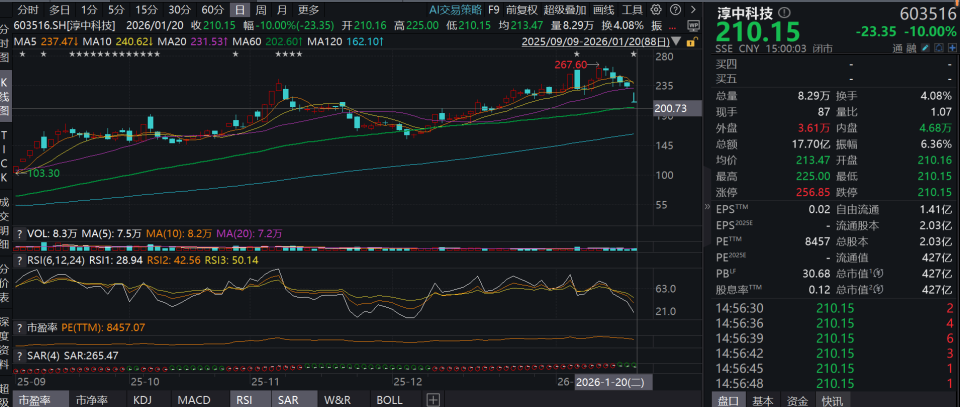
Task: Switch to 30分 interval
Action: tap(179, 10)
